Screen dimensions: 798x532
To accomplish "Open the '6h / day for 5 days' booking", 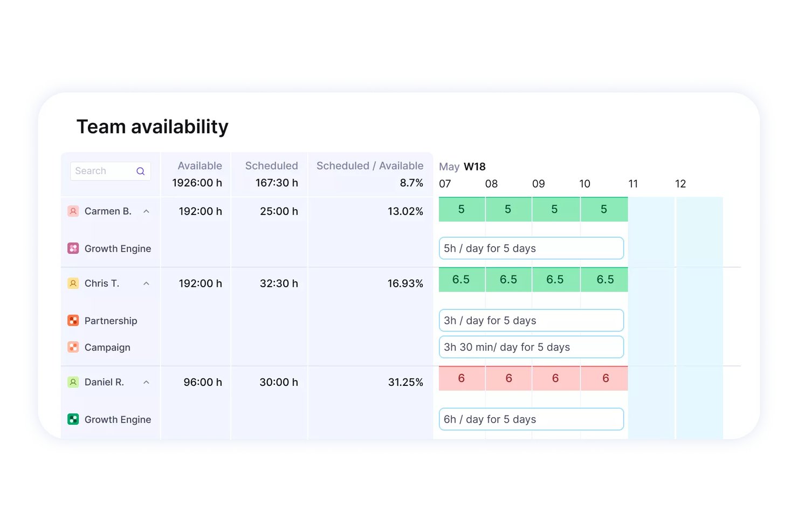I will coord(531,419).
